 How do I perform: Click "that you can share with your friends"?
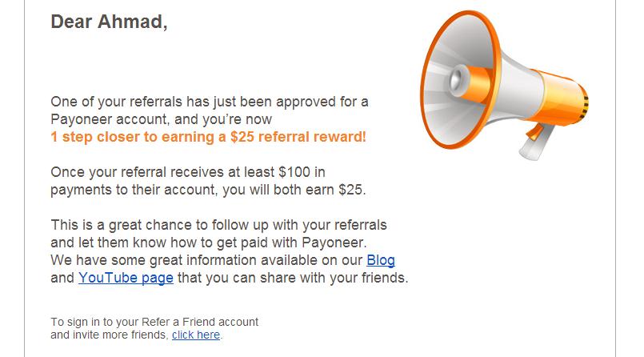coord(292,279)
